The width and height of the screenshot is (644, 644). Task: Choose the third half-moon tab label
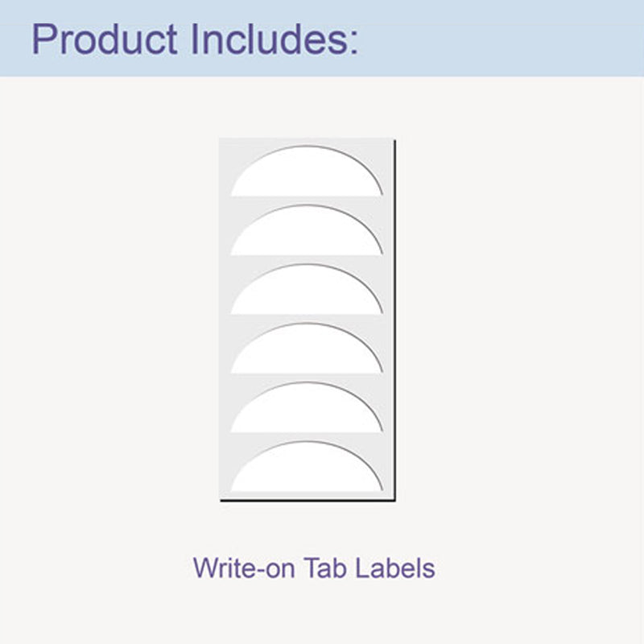(x=307, y=291)
